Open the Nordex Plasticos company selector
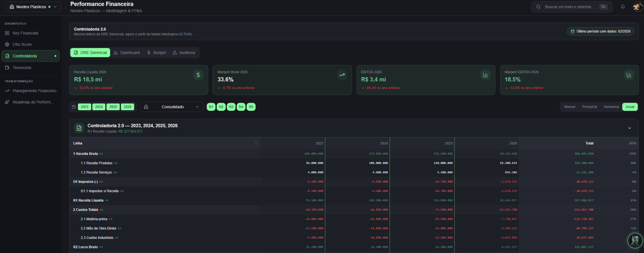The height and width of the screenshot is (253, 644). click(34, 7)
